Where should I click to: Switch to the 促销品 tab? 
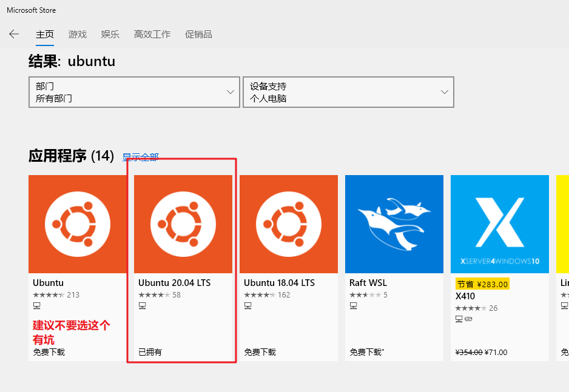coord(198,35)
